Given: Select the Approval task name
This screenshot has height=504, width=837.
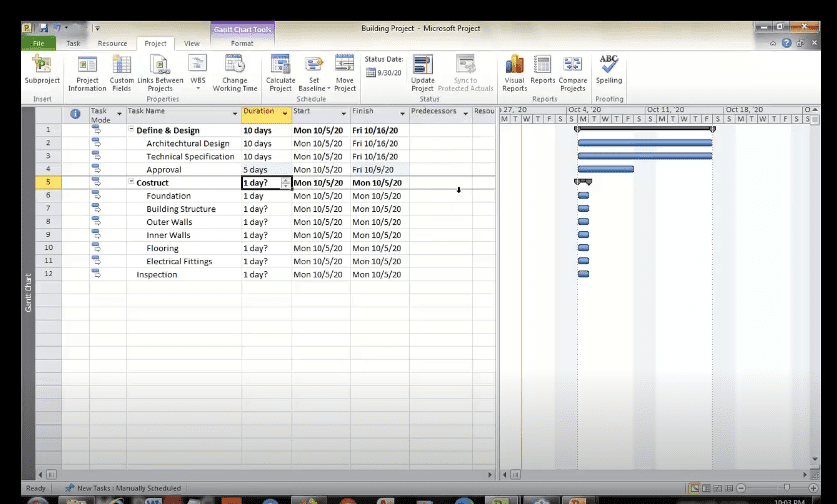Looking at the screenshot, I should pyautogui.click(x=164, y=170).
